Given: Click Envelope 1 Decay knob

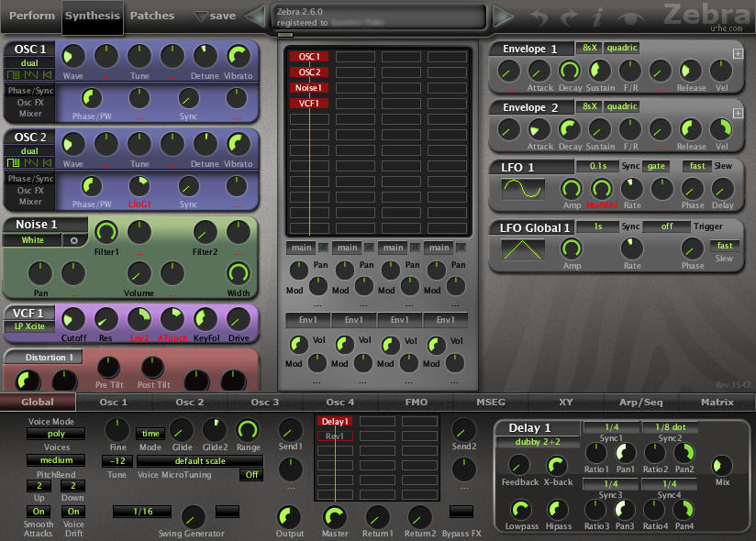Looking at the screenshot, I should pos(570,71).
